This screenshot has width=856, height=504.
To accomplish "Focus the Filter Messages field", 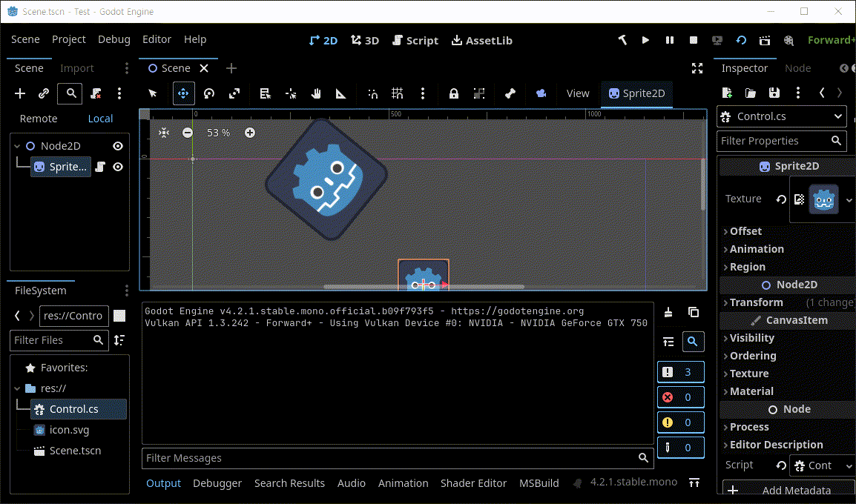I will point(398,458).
